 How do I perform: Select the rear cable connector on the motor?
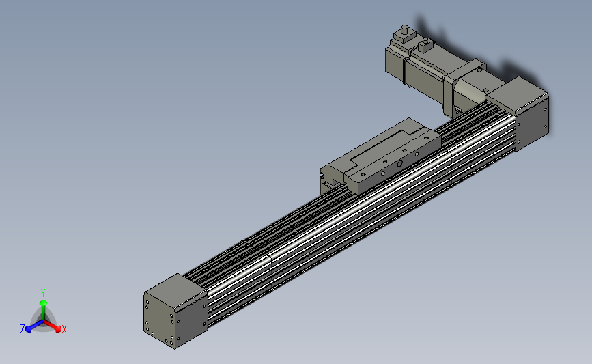404,33
